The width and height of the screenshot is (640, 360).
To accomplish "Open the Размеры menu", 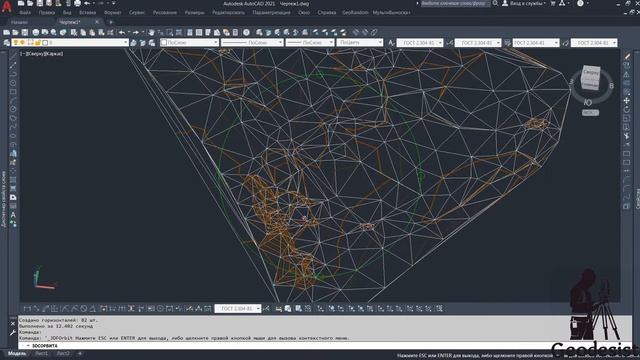I will (194, 13).
